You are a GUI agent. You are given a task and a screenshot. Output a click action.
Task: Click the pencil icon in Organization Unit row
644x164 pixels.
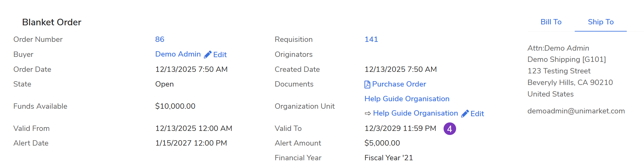[465, 114]
